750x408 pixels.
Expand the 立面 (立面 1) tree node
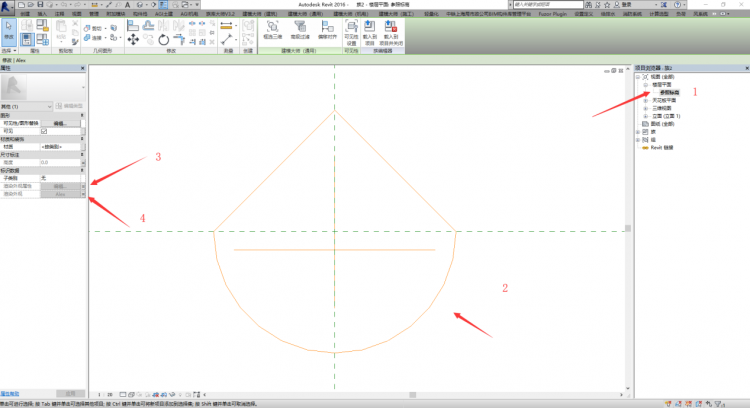pos(646,117)
